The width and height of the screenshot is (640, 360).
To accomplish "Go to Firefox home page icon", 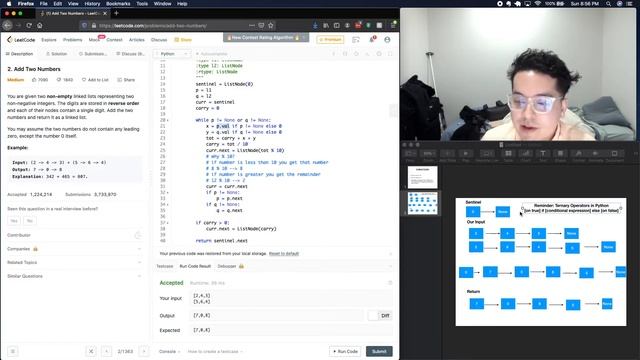I will [x=40, y=25].
